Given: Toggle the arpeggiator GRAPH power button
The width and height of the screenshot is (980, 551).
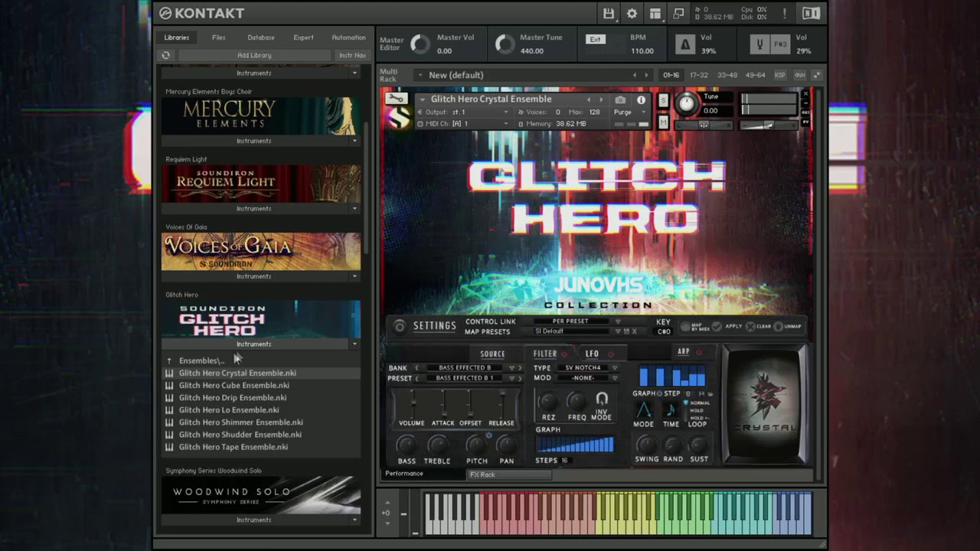Looking at the screenshot, I should pos(659,393).
